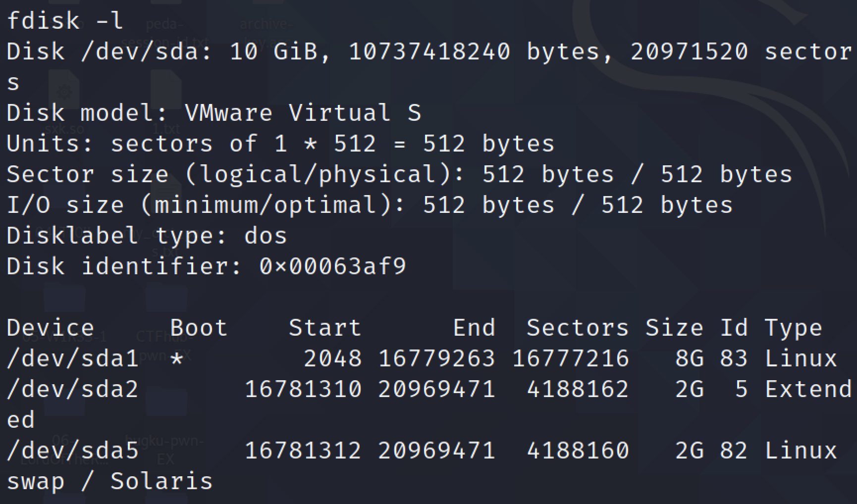The height and width of the screenshot is (504, 857).
Task: Click the Boot column header
Action: point(198,328)
